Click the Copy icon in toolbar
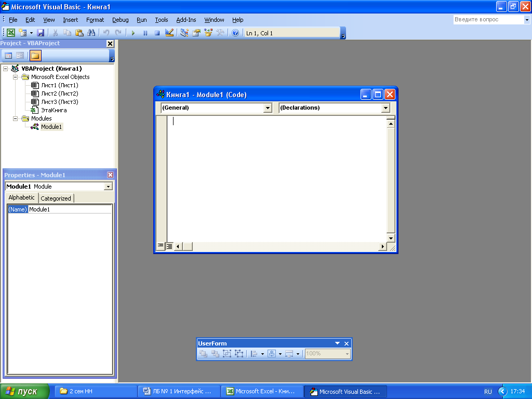 [x=67, y=33]
